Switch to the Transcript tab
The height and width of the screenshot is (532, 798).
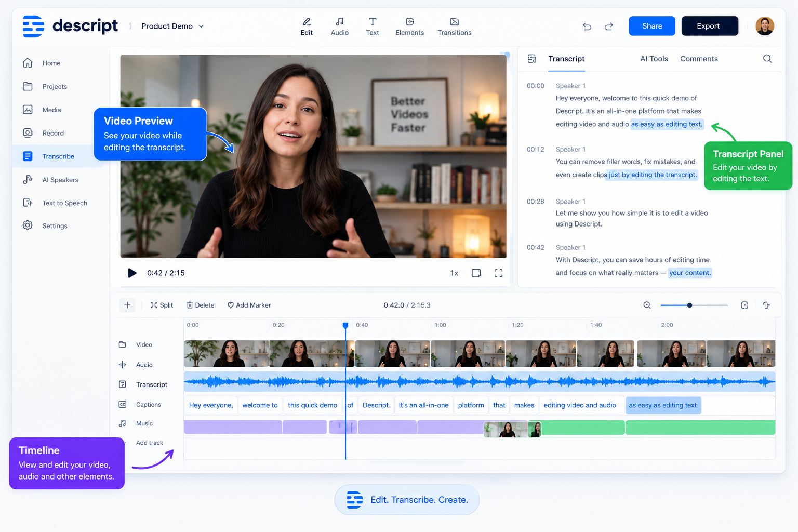click(566, 59)
